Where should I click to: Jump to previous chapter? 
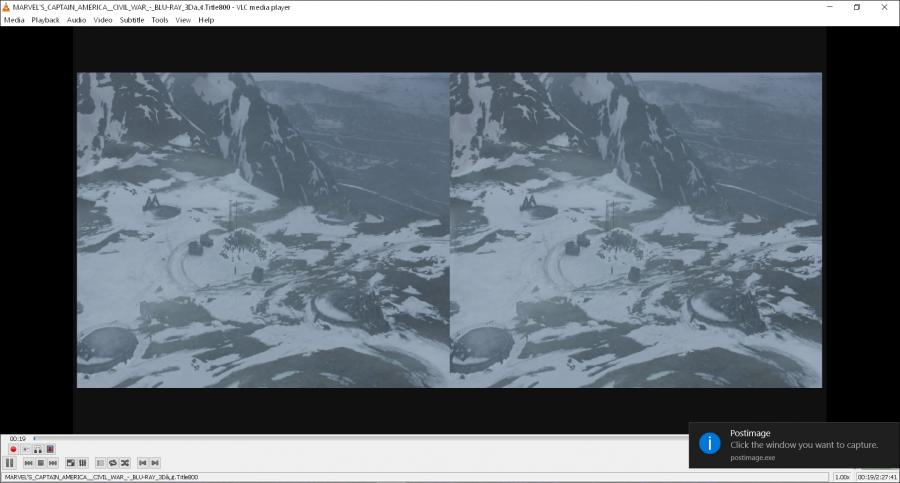tap(143, 463)
